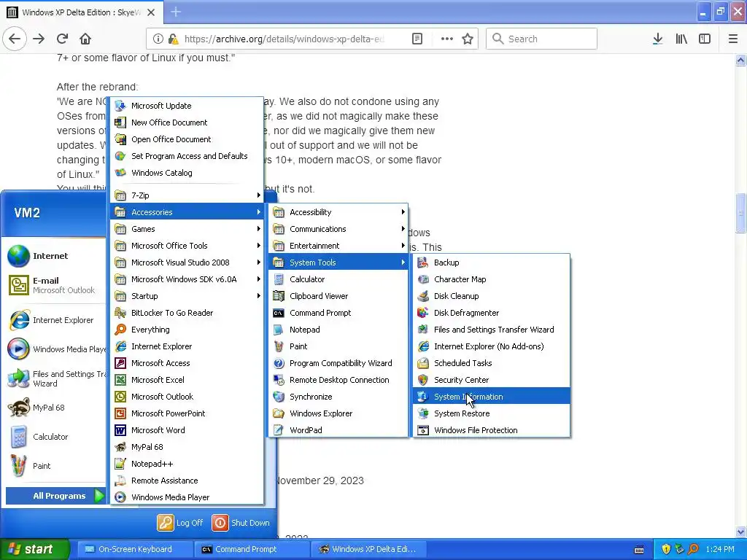Open Synchronize icon
This screenshot has height=560, width=747.
(279, 397)
